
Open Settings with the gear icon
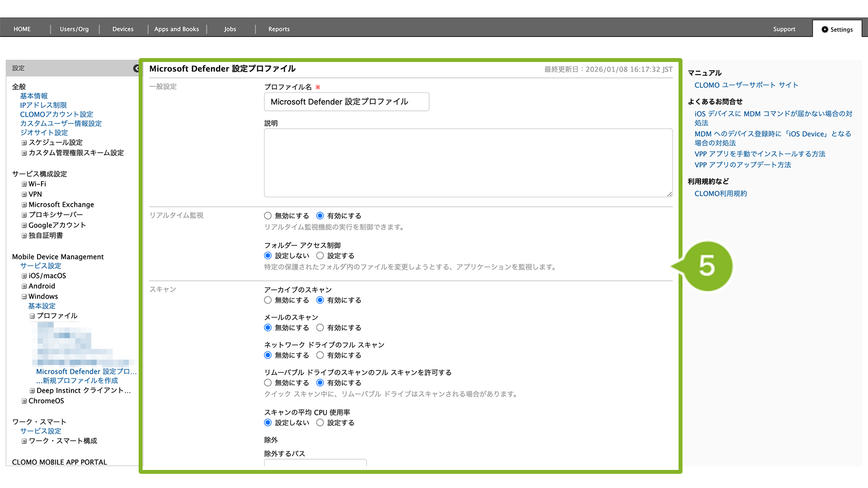click(x=837, y=29)
